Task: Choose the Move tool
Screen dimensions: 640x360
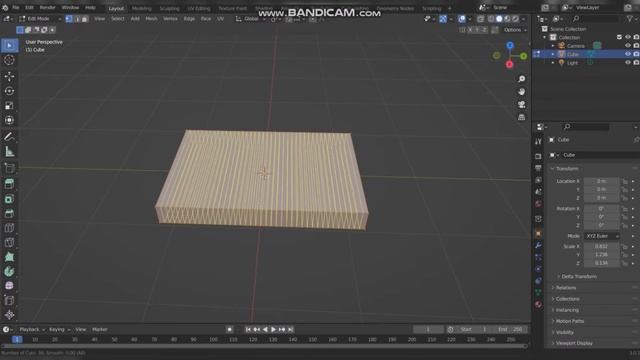Action: pos(9,76)
